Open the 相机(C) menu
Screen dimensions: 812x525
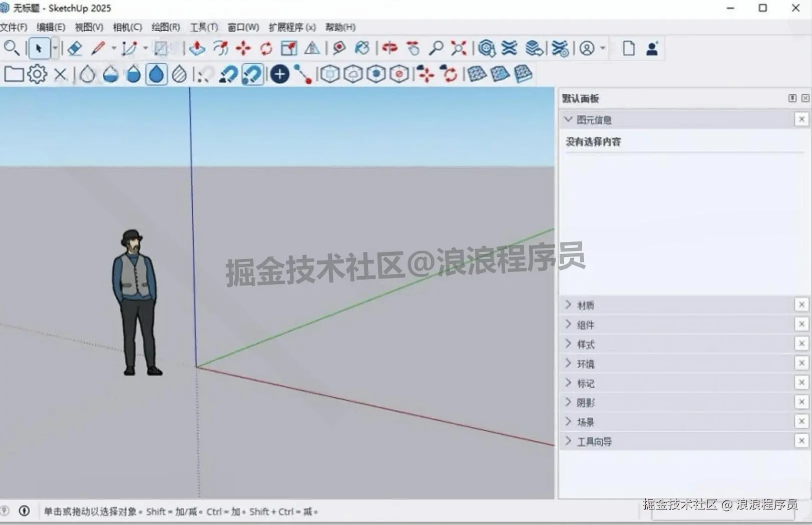[127, 28]
